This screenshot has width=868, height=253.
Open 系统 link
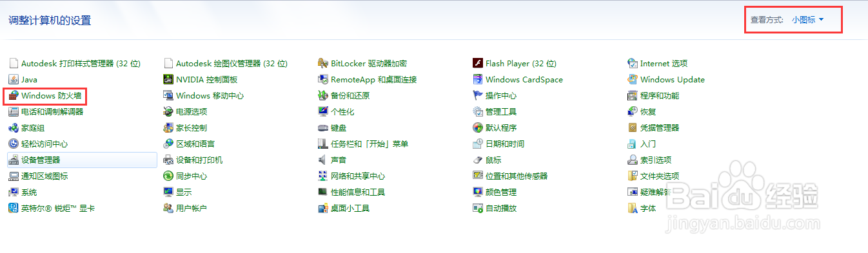[29, 192]
